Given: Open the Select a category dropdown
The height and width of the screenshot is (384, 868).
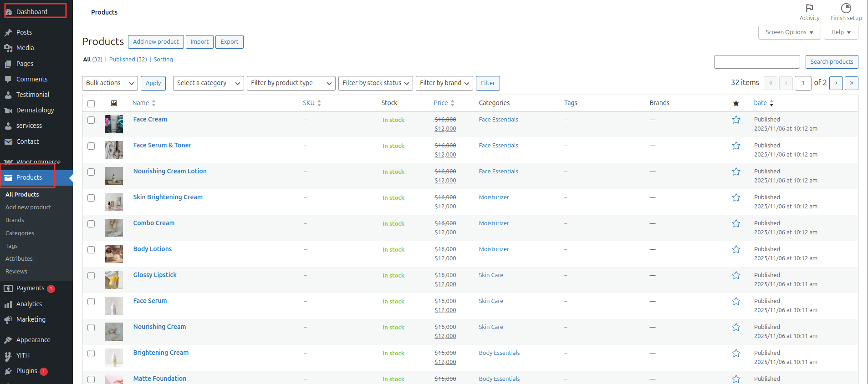Looking at the screenshot, I should click(x=208, y=83).
